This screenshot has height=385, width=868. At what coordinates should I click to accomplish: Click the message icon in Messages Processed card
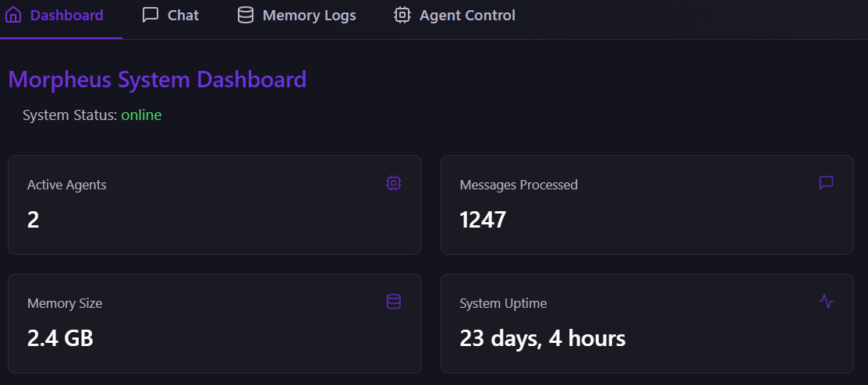[826, 182]
